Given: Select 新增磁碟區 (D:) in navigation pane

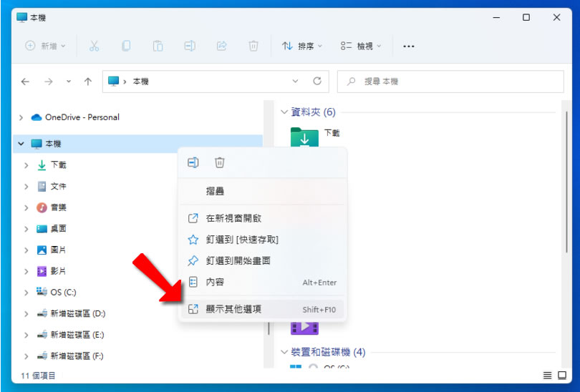Looking at the screenshot, I should [72, 314].
